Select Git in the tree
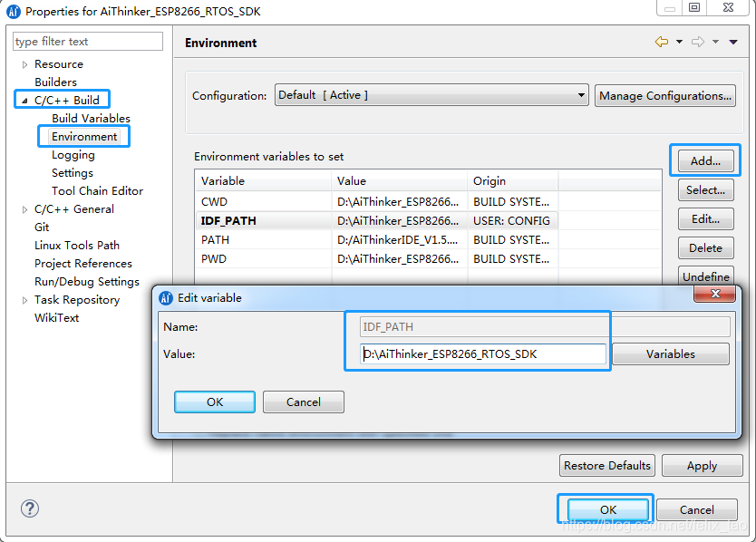The image size is (756, 542). click(42, 227)
